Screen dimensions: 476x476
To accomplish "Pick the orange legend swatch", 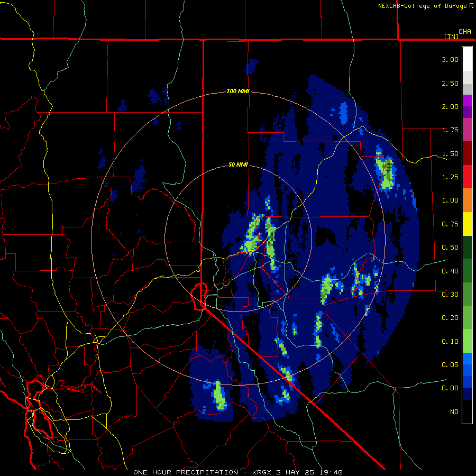I will pyautogui.click(x=467, y=200).
